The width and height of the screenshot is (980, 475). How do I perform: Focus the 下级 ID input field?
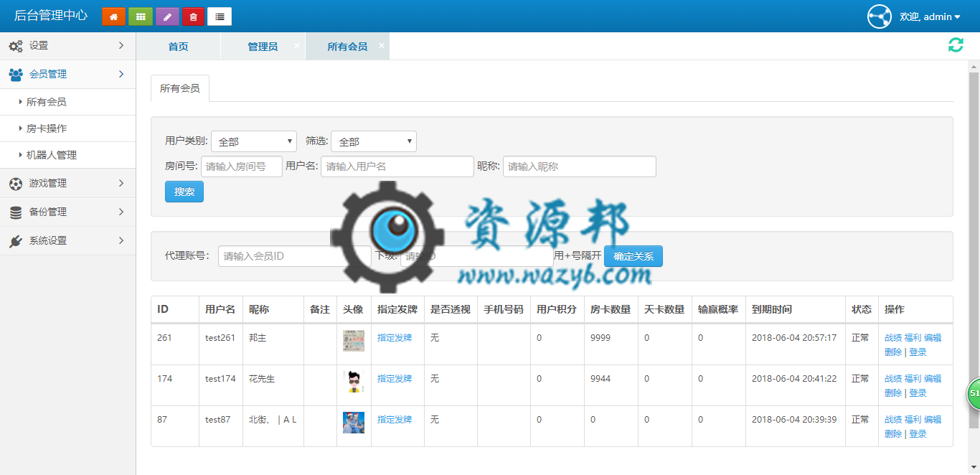[x=477, y=256]
